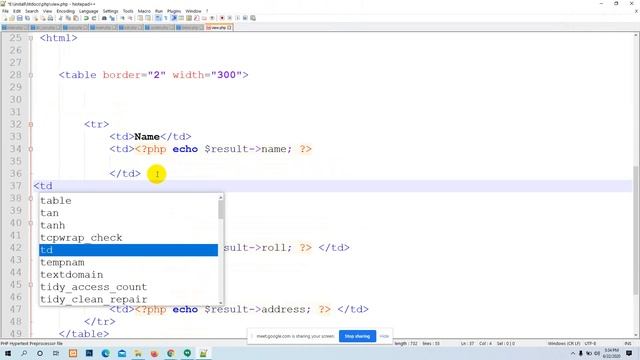Select the active view.php tab

click(x=219, y=27)
